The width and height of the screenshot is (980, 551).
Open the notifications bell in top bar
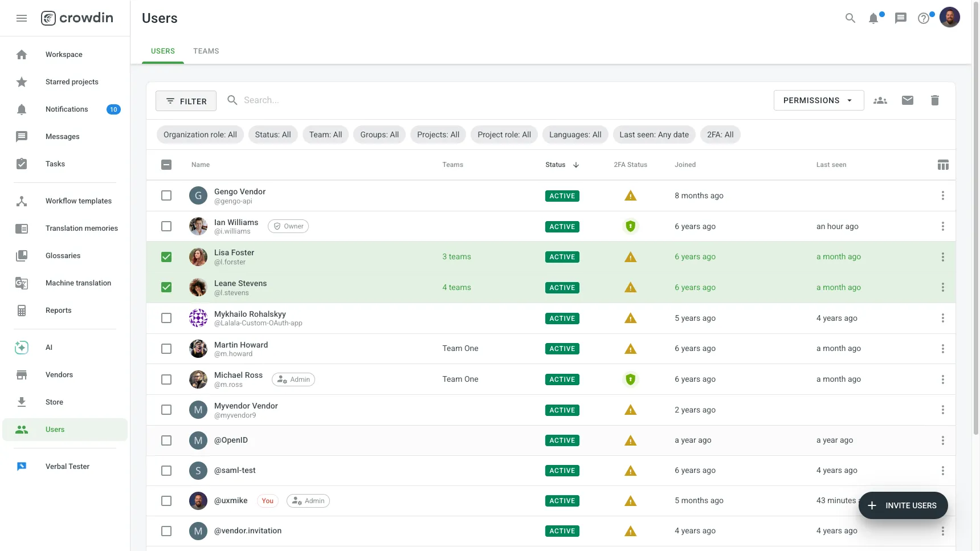point(873,19)
